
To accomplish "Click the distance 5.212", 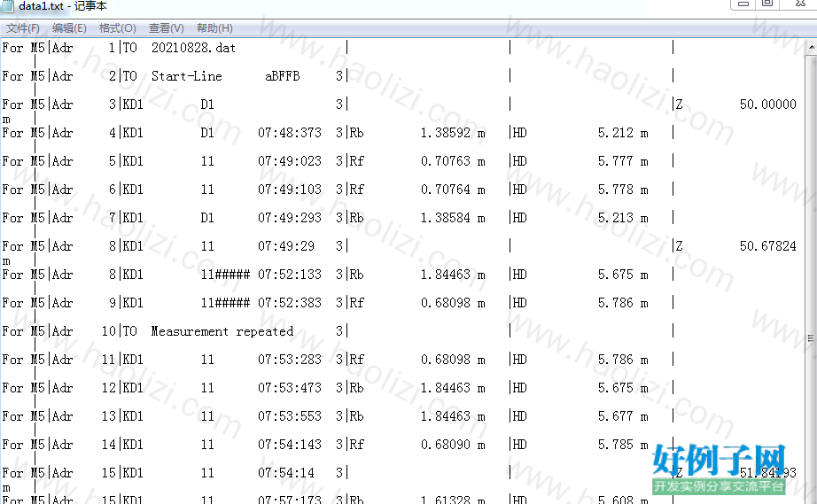I will pyautogui.click(x=616, y=133).
